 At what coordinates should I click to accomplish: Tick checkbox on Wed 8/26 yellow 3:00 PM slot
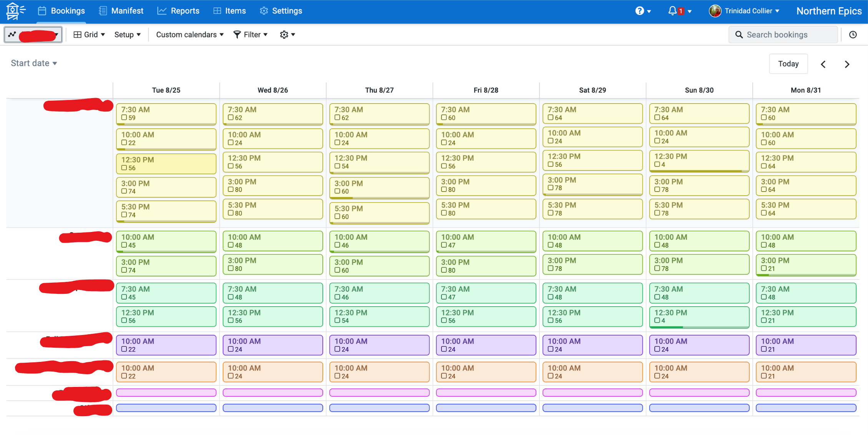coord(231,190)
